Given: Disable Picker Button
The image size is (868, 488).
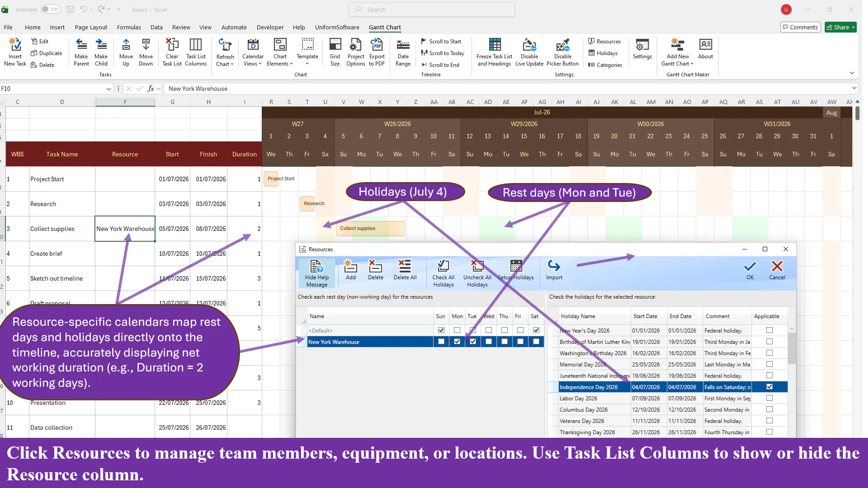Looking at the screenshot, I should (562, 52).
